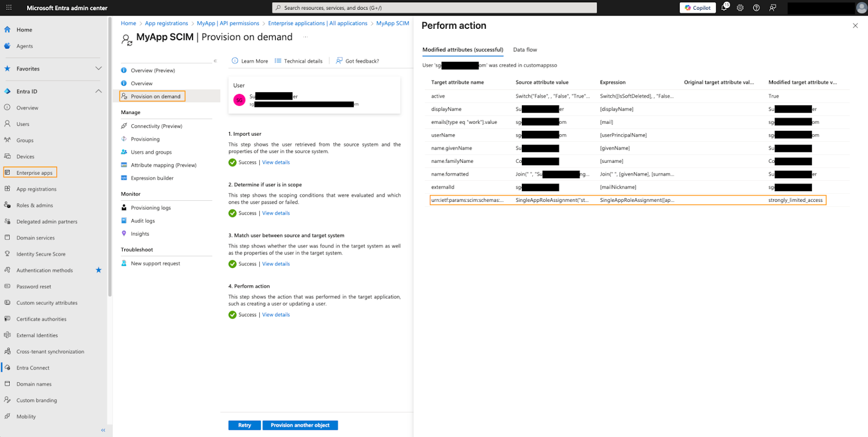Open Enterprise apps in sidebar

(34, 173)
